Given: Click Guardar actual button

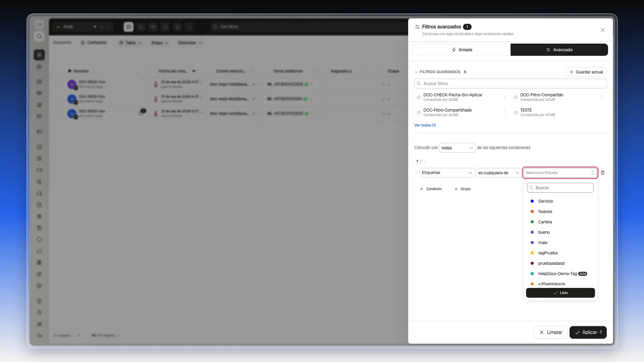Looking at the screenshot, I should tap(586, 72).
